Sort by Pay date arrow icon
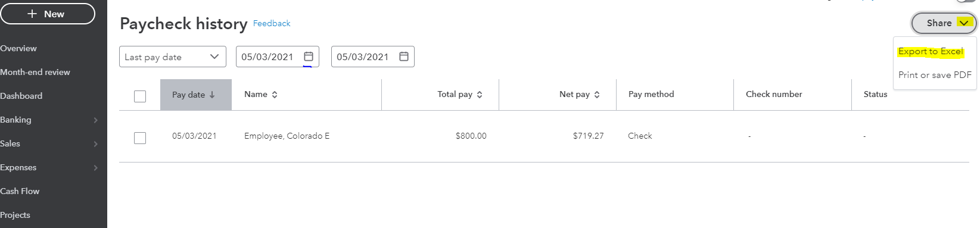The height and width of the screenshot is (228, 980). coord(212,95)
